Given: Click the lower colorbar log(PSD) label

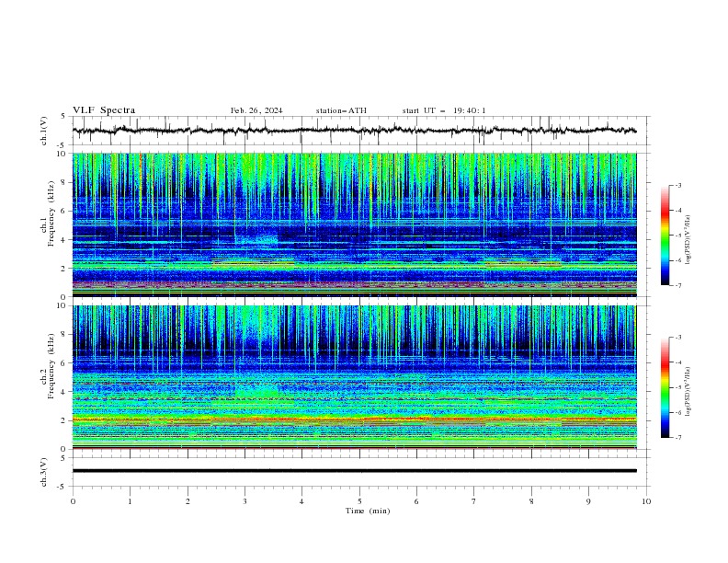Looking at the screenshot, I should coord(688,391).
